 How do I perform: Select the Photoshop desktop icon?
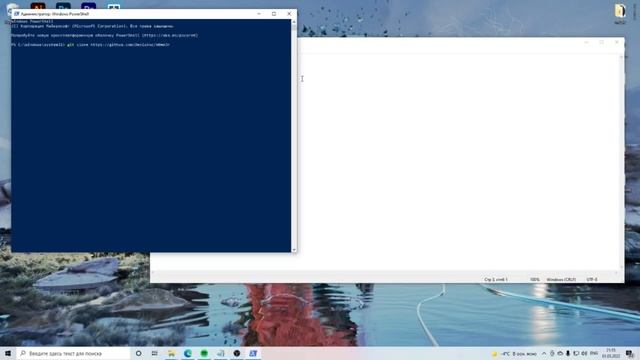[x=63, y=6]
